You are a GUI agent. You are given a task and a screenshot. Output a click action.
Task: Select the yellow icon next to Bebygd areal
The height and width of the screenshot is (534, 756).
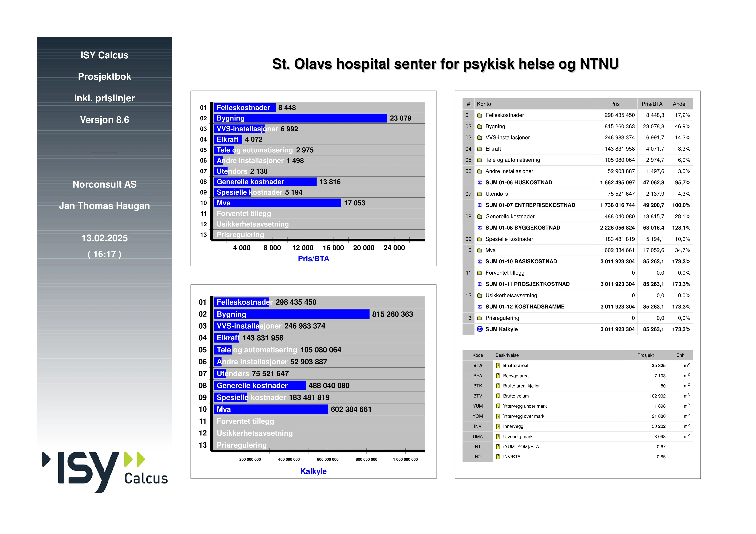[x=498, y=376]
